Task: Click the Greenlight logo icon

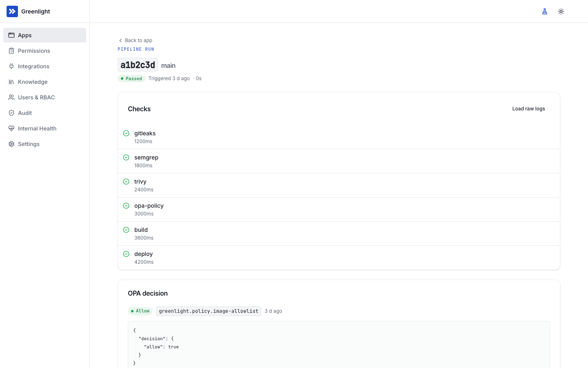Action: tap(12, 11)
